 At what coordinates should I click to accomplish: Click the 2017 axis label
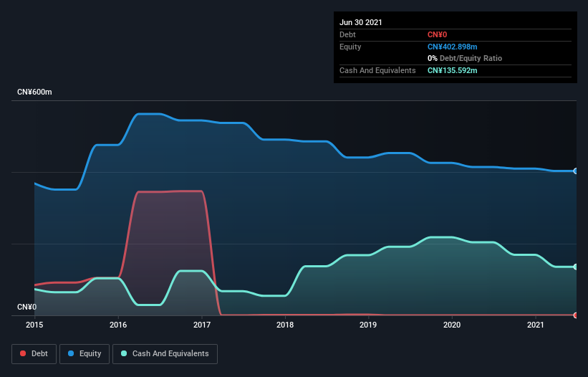(202, 325)
